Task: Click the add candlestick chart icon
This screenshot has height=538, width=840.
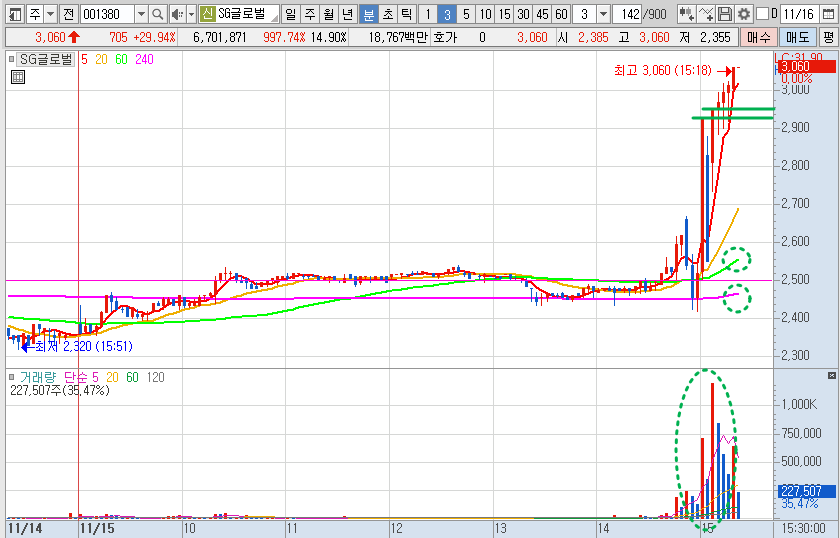Action: 686,14
